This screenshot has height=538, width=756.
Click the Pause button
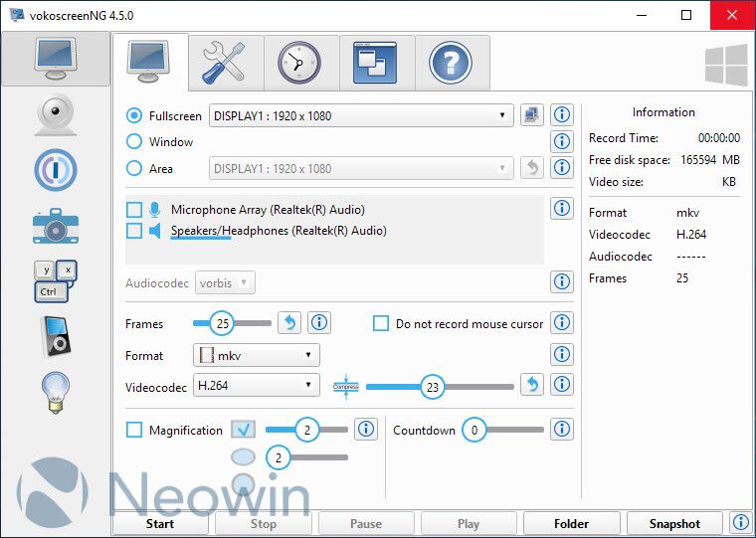(x=366, y=524)
